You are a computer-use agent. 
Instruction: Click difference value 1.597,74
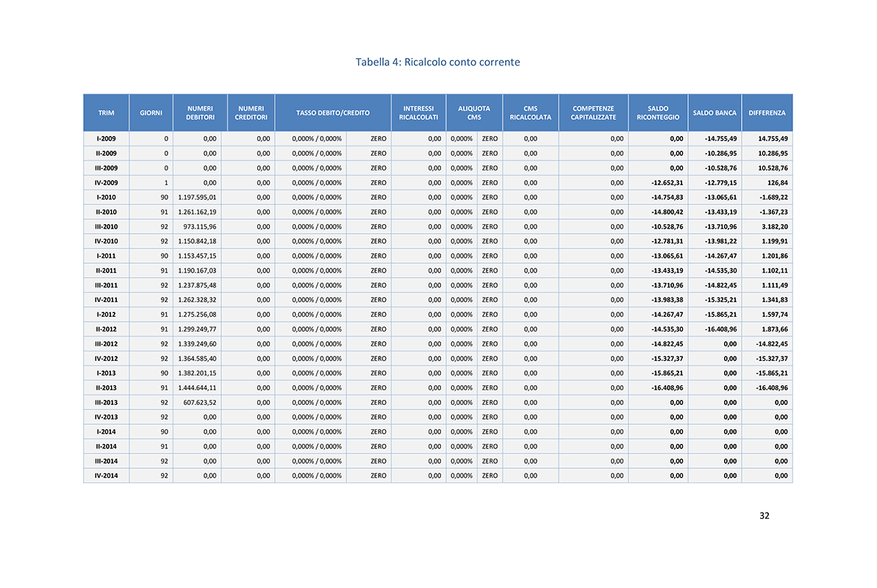(775, 315)
